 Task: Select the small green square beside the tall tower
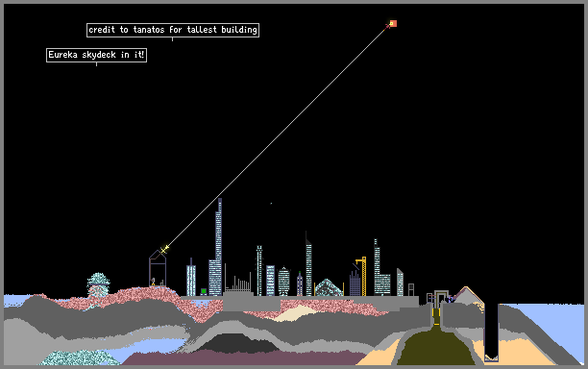[x=204, y=291]
